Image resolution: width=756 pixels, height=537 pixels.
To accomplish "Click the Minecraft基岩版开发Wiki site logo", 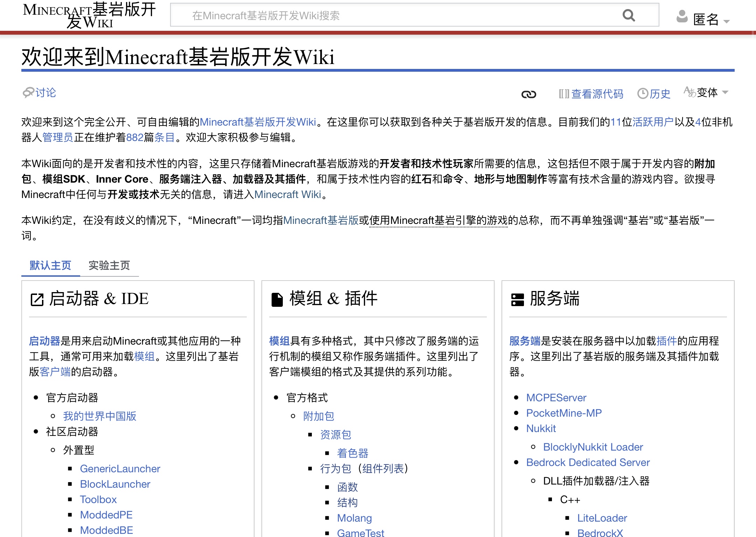I will tap(89, 15).
